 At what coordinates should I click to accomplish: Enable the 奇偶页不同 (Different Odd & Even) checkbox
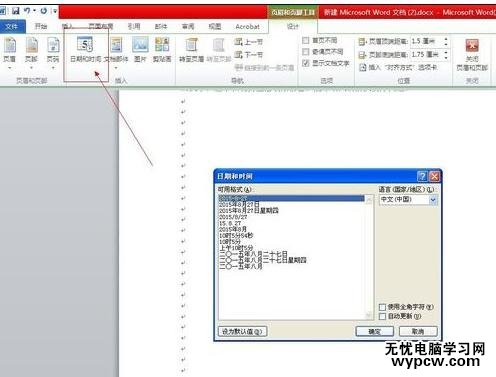tap(305, 52)
